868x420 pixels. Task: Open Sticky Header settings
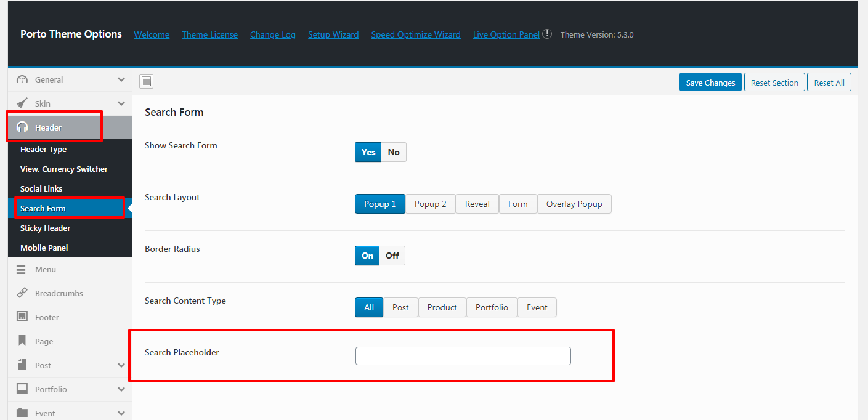tap(46, 228)
